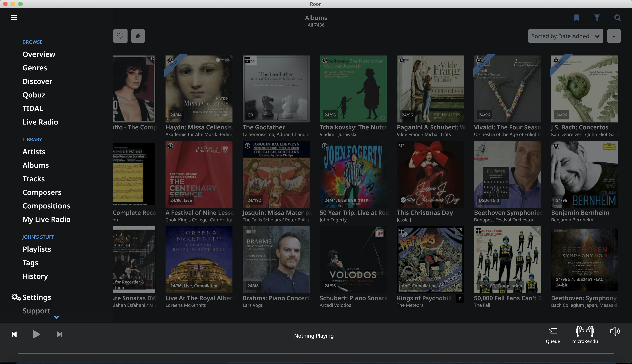The height and width of the screenshot is (364, 632).
Task: Open the Tchaikovsky Nutcracker album cover
Action: click(353, 89)
